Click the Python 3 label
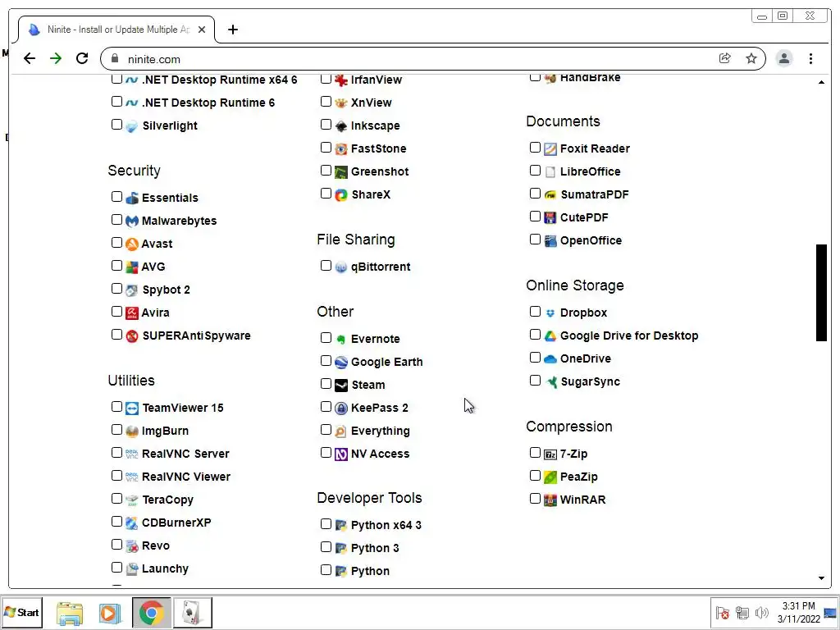 click(375, 549)
